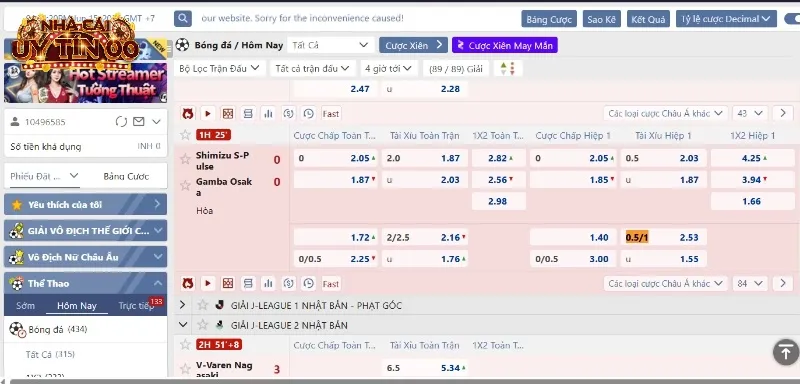Image resolution: width=800 pixels, height=384 pixels.
Task: Open the messages envelope icon
Action: 139,122
